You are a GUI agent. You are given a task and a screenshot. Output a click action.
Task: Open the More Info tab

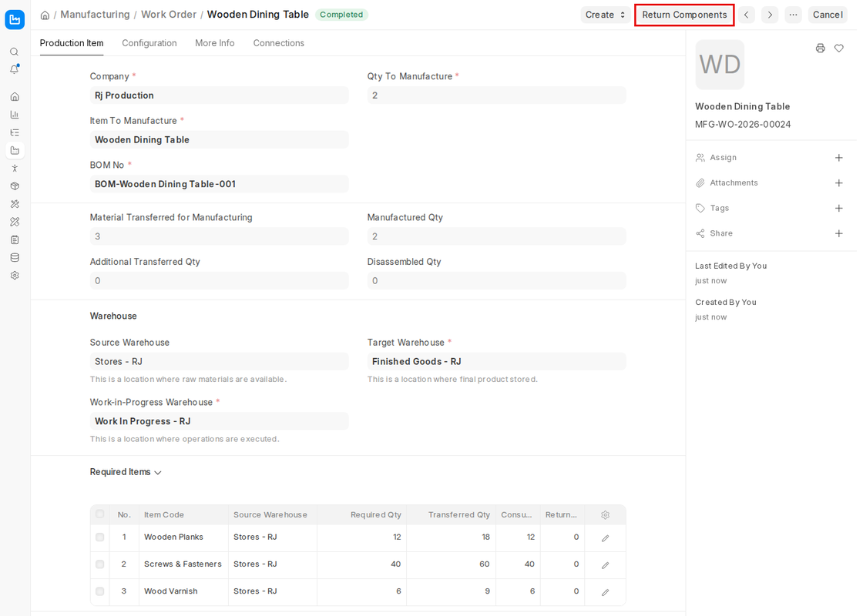click(x=215, y=43)
